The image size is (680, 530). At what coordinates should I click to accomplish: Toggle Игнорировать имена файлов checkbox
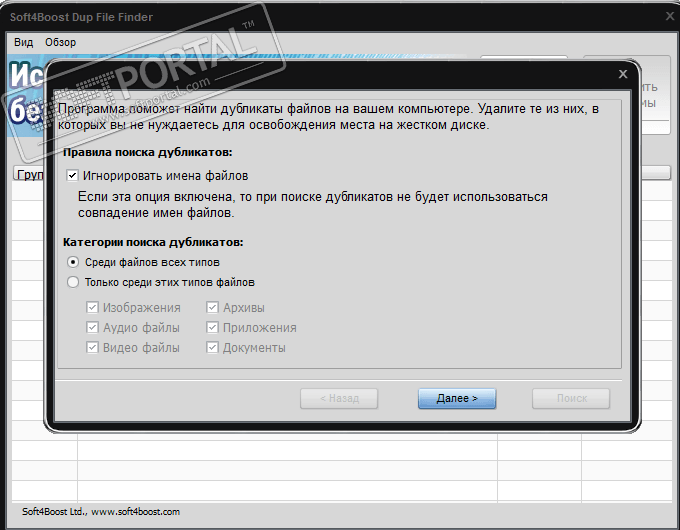coord(72,176)
